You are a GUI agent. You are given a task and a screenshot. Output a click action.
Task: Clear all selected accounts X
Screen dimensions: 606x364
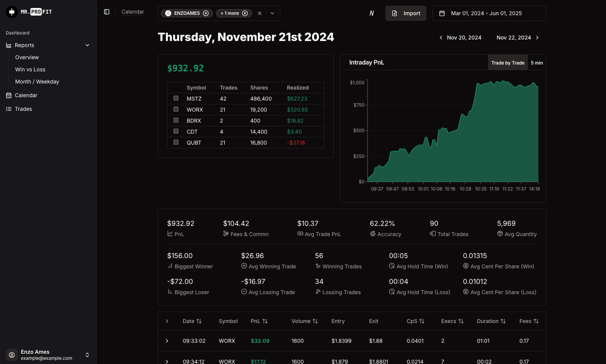coord(260,13)
